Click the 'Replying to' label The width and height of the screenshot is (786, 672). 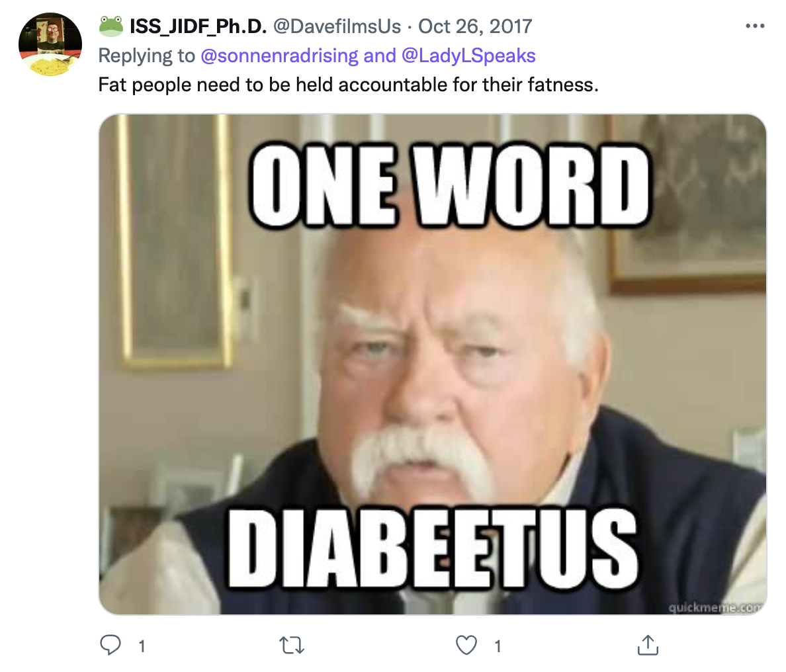click(146, 56)
